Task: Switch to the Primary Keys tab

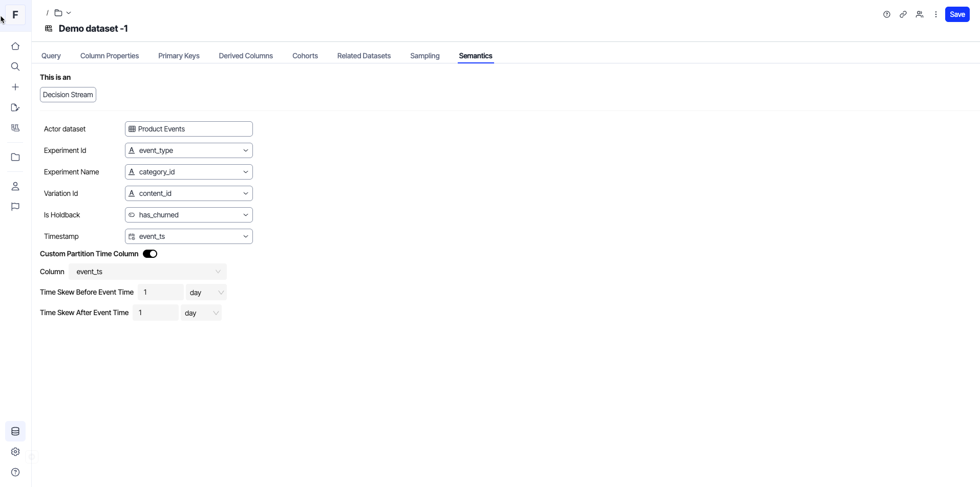Action: tap(179, 56)
